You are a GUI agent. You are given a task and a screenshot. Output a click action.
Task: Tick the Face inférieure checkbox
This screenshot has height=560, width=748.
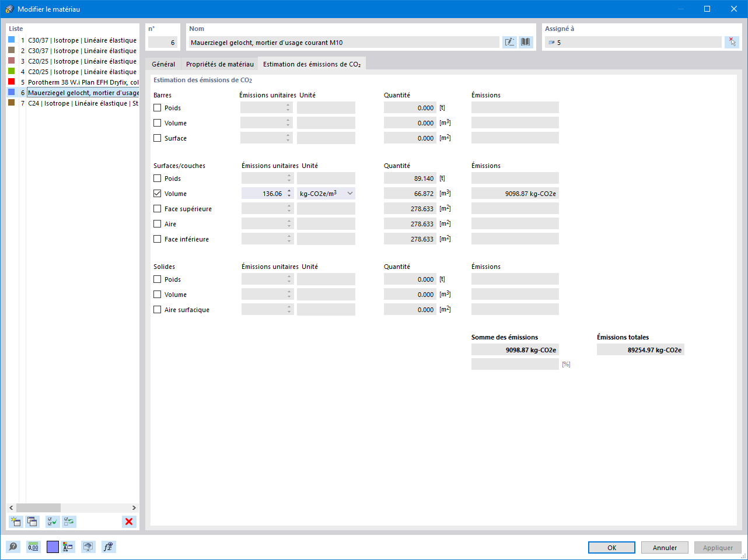[x=158, y=239]
